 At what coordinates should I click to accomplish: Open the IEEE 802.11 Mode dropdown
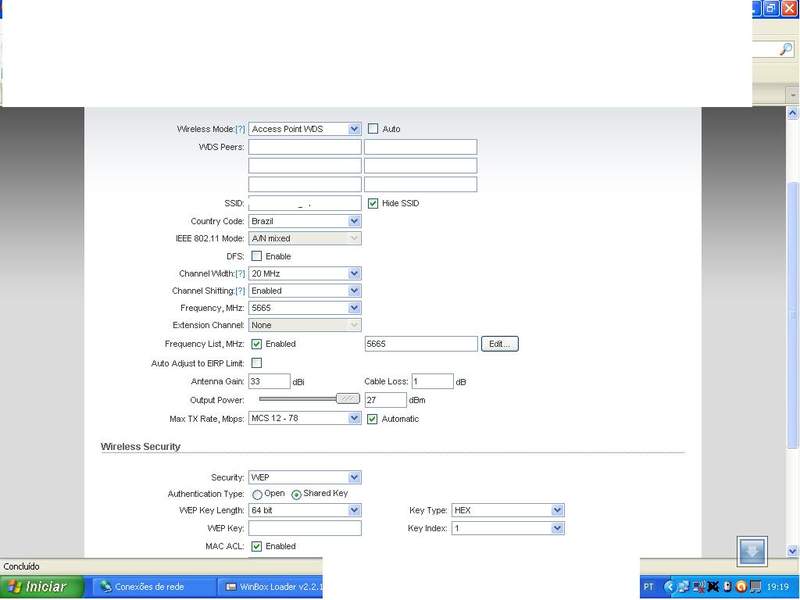click(305, 238)
